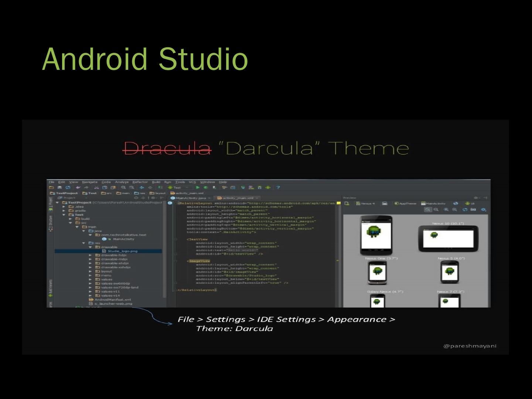Image resolution: width=532 pixels, height=399 pixels.
Task: Expand the drawable-hdpi folder arrow
Action: [91, 255]
